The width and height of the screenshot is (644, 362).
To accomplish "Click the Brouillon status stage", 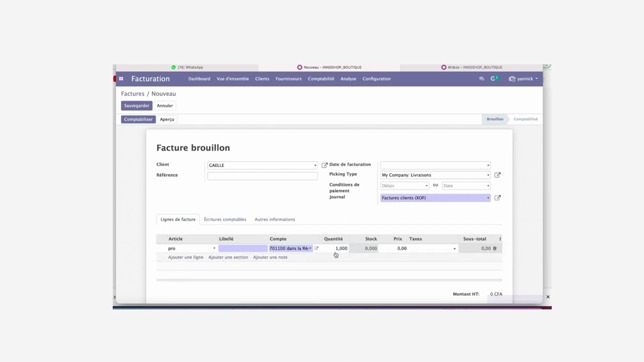I will (495, 119).
